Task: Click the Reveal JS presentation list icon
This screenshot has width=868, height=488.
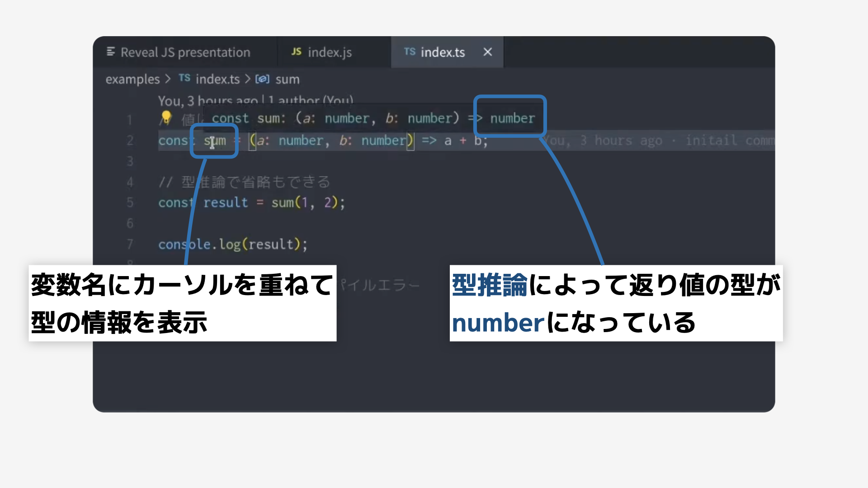Action: tap(111, 52)
